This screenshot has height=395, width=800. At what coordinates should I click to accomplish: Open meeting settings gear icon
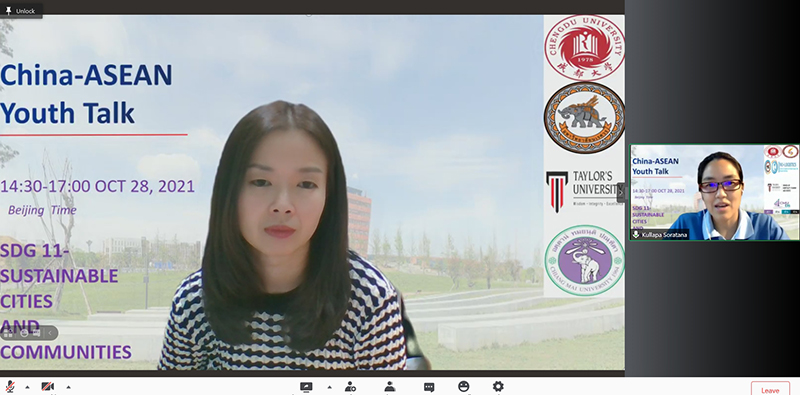click(498, 386)
